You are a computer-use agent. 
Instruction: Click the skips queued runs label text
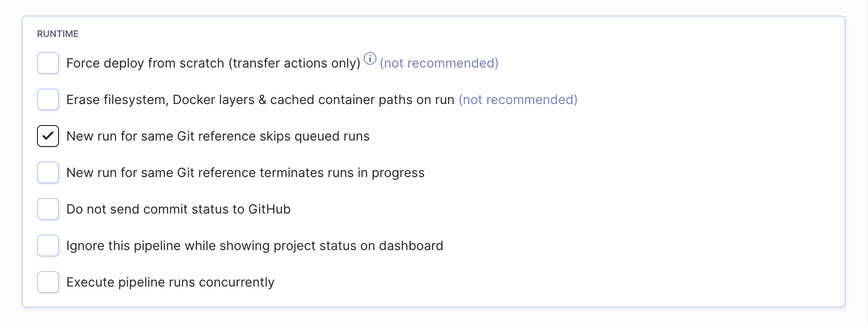pyautogui.click(x=217, y=136)
